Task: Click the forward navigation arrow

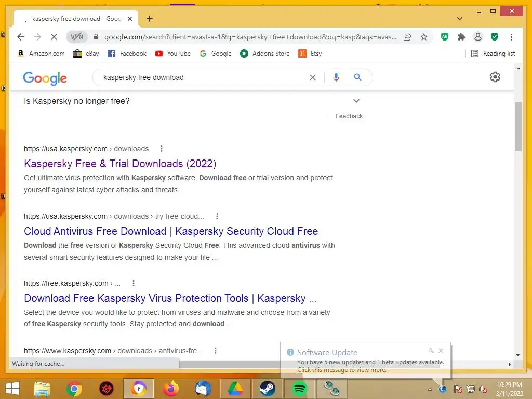Action: point(37,37)
